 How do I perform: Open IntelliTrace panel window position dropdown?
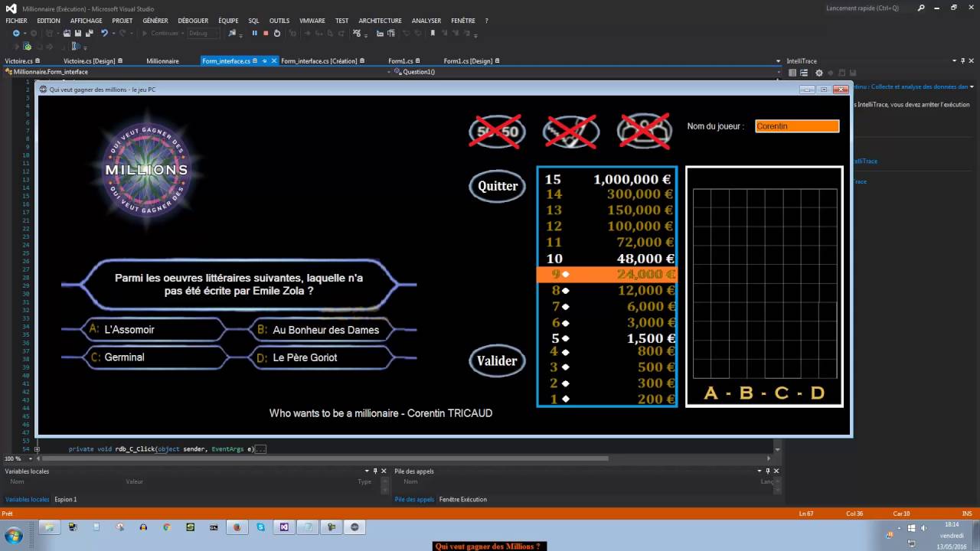pos(954,61)
